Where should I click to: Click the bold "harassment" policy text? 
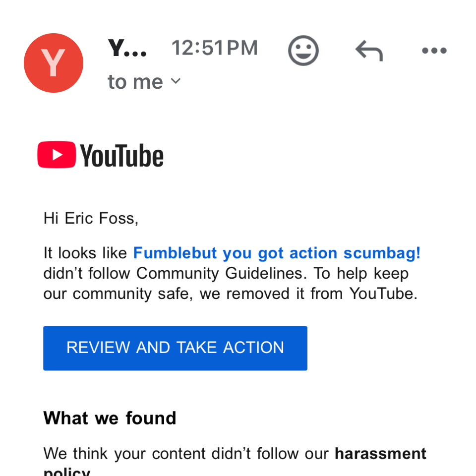(x=380, y=453)
